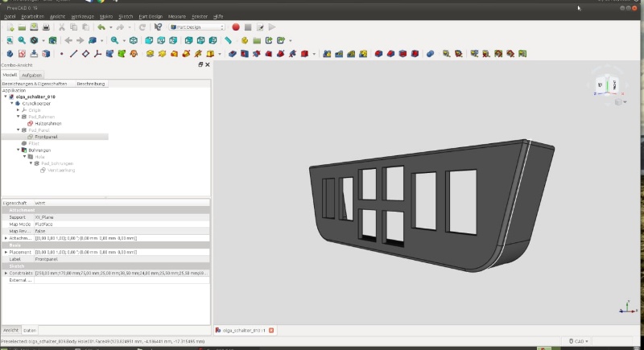Select the Fillet item in the tree

(x=34, y=143)
